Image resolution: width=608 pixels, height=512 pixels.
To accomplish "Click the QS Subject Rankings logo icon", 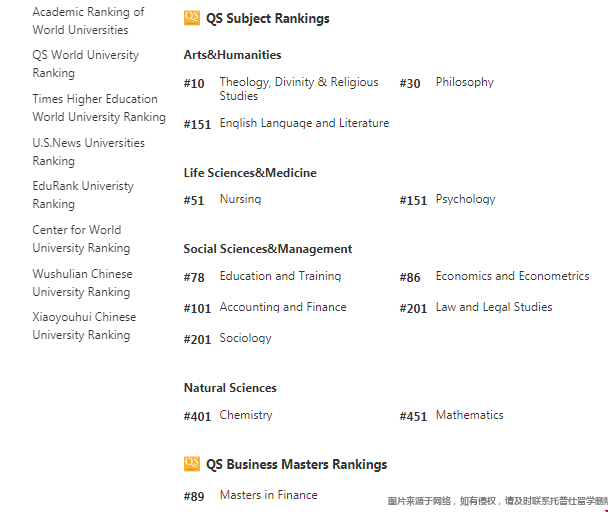I will coord(192,18).
